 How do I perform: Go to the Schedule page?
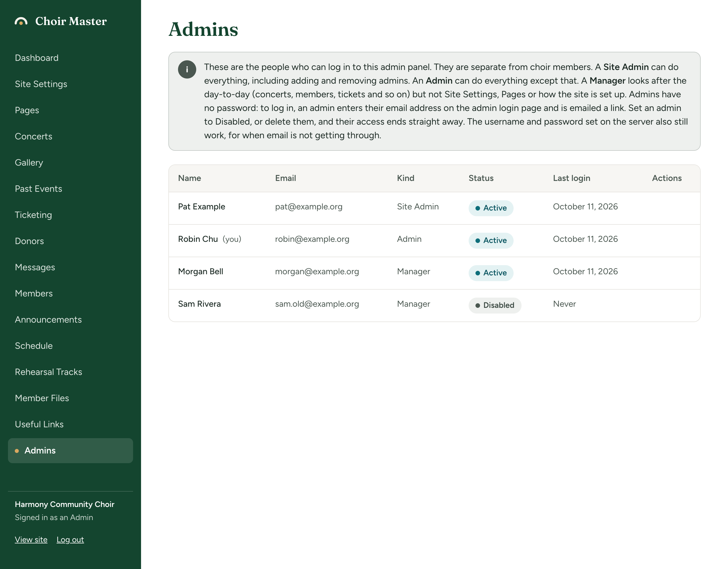34,346
